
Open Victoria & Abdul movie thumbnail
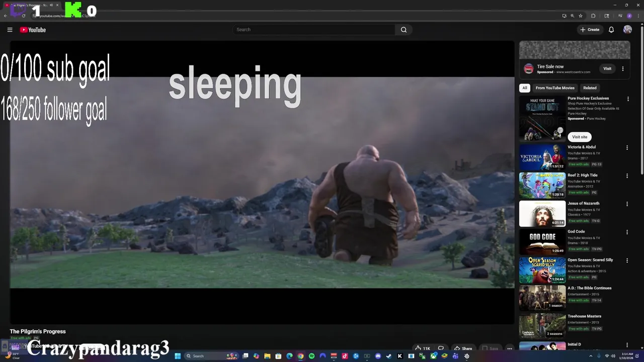click(x=542, y=157)
